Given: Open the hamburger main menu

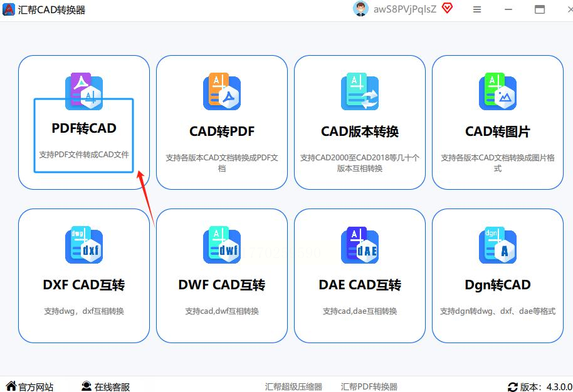Looking at the screenshot, I should 477,9.
